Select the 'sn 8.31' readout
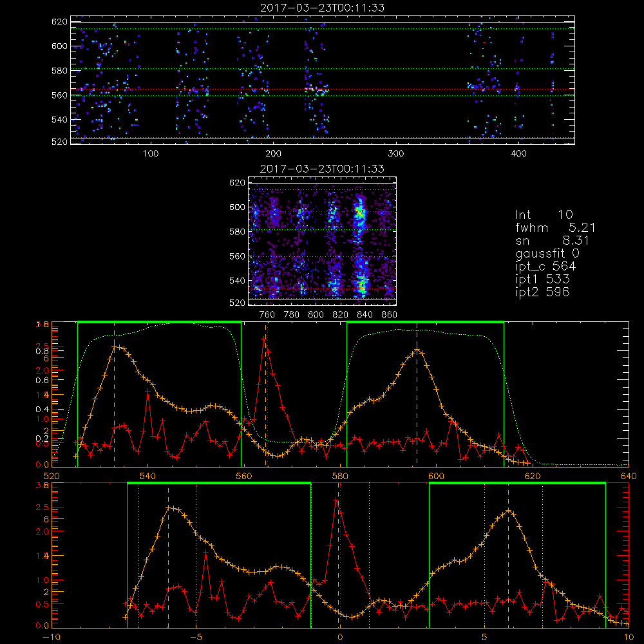The image size is (644, 644). coord(552,240)
